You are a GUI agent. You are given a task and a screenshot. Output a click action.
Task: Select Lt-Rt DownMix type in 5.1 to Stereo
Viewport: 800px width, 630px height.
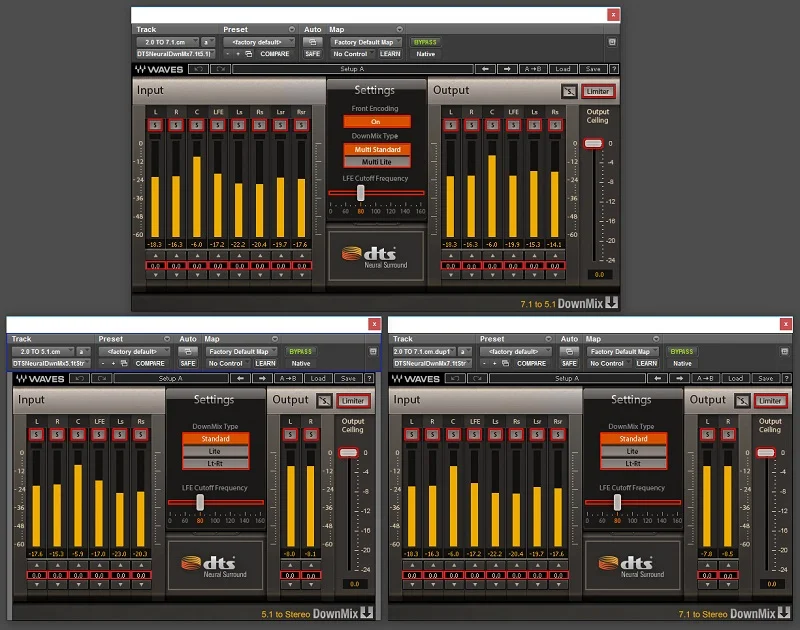click(215, 464)
